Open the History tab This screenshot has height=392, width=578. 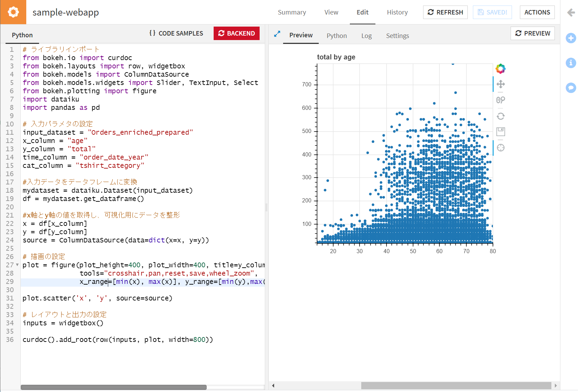pos(397,12)
